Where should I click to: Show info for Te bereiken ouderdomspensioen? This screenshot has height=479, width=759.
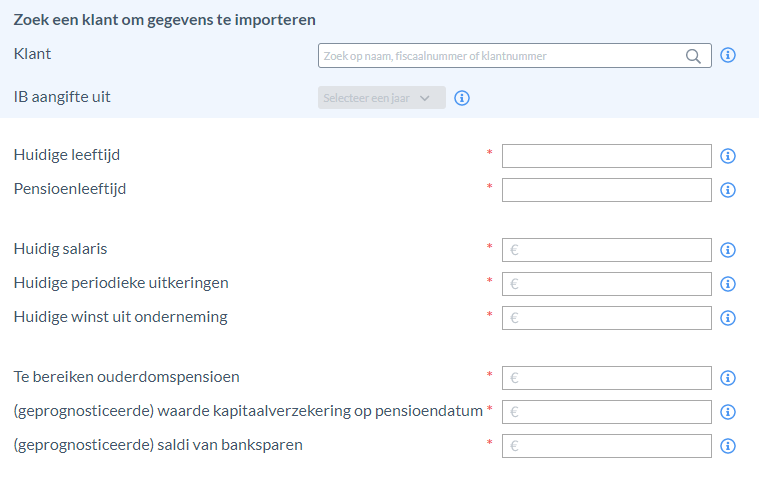coord(728,378)
